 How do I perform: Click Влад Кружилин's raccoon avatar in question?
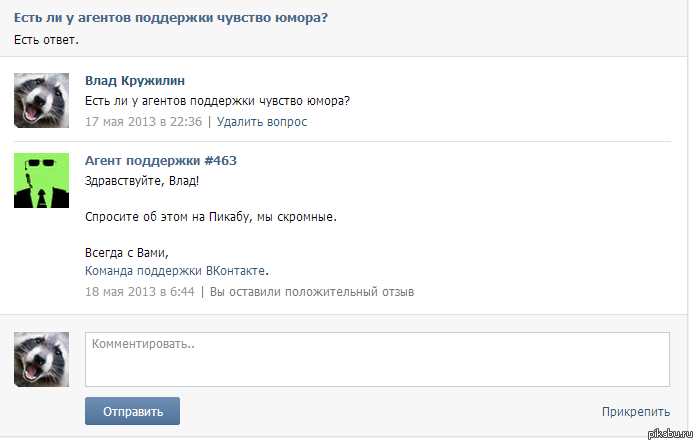coord(41,100)
